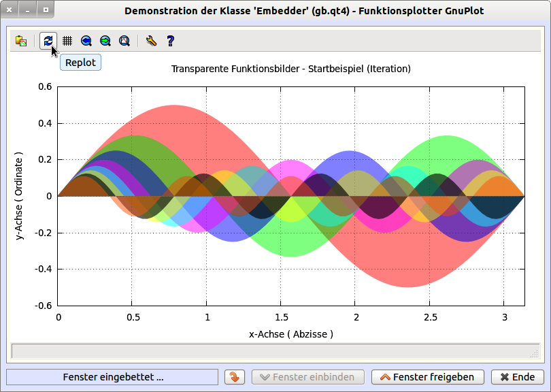This screenshot has width=551, height=392.
Task: Open gnuplot settings with wrench icon
Action: tap(151, 41)
